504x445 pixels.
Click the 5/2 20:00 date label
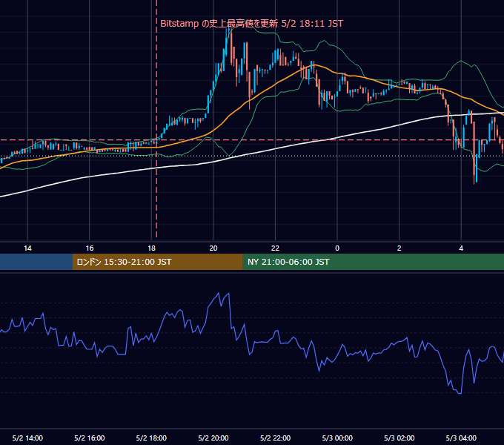click(x=213, y=438)
